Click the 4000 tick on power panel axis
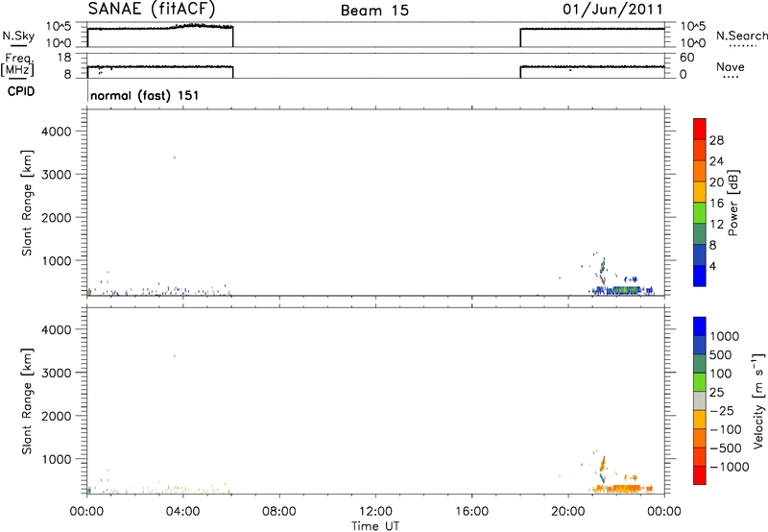 coord(57,132)
